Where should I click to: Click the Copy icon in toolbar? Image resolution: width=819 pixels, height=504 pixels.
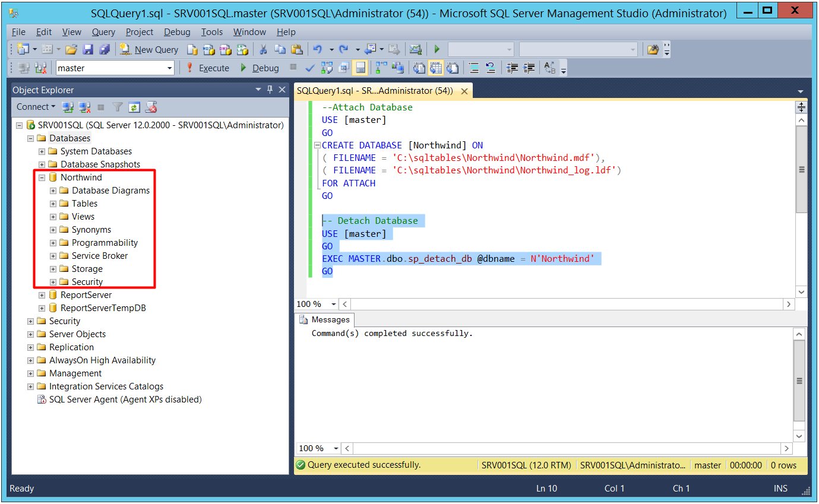point(280,50)
